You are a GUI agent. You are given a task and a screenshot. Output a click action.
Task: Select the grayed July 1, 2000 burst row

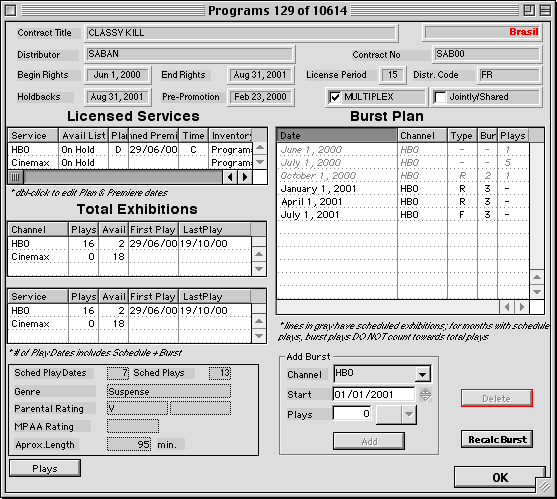403,163
